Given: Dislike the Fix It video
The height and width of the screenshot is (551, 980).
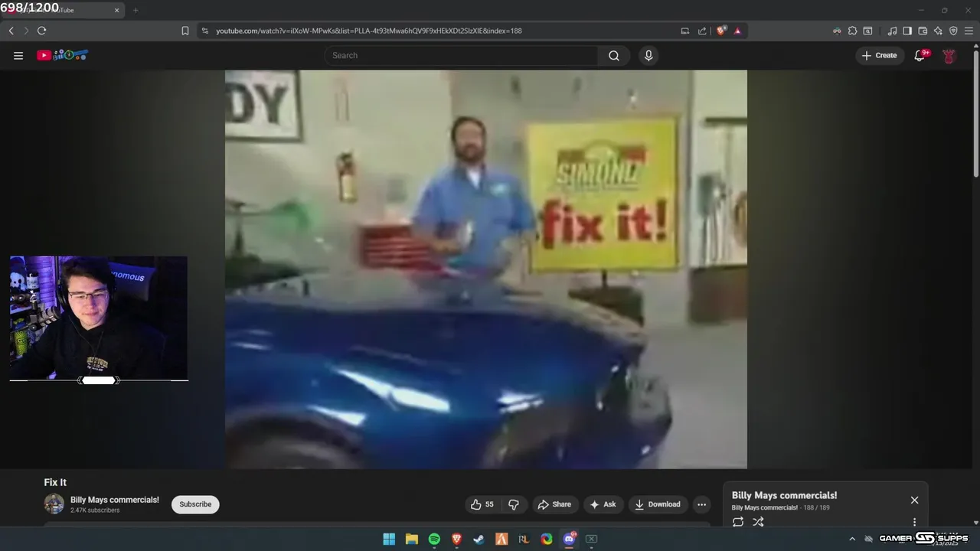Looking at the screenshot, I should 514,504.
